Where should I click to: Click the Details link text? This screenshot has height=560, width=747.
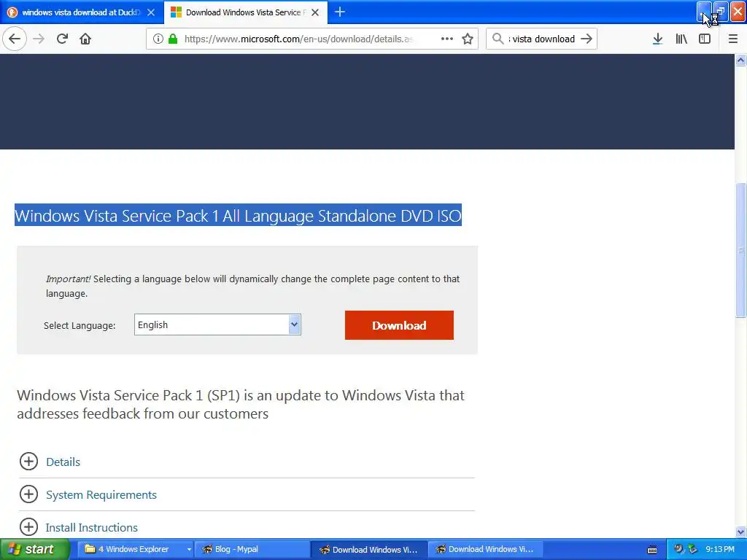(63, 462)
